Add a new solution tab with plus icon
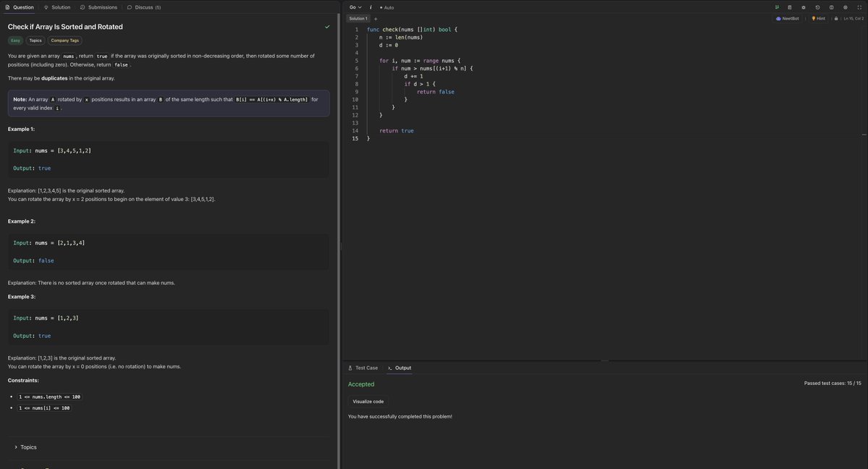Viewport: 868px width, 469px height. [x=375, y=19]
